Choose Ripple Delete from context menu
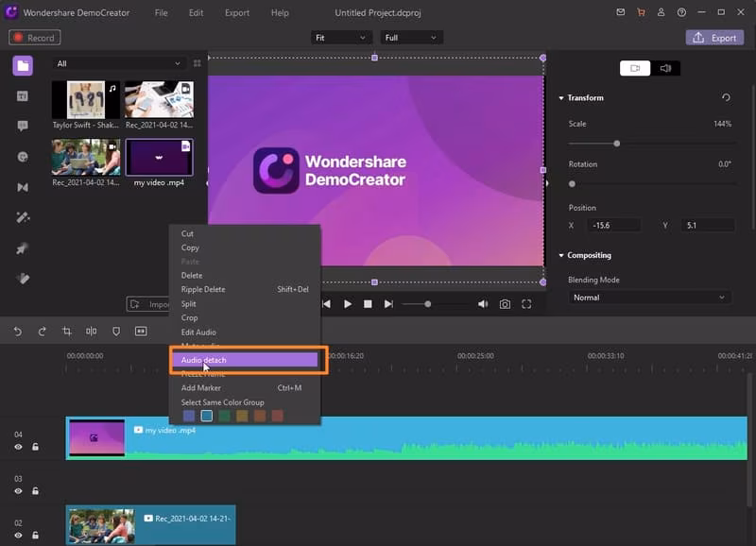 [x=245, y=290]
